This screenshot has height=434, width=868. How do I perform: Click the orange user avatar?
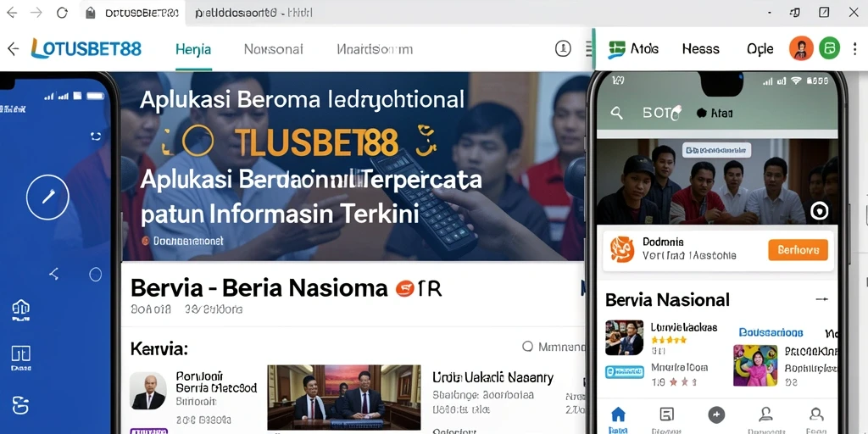pyautogui.click(x=801, y=48)
